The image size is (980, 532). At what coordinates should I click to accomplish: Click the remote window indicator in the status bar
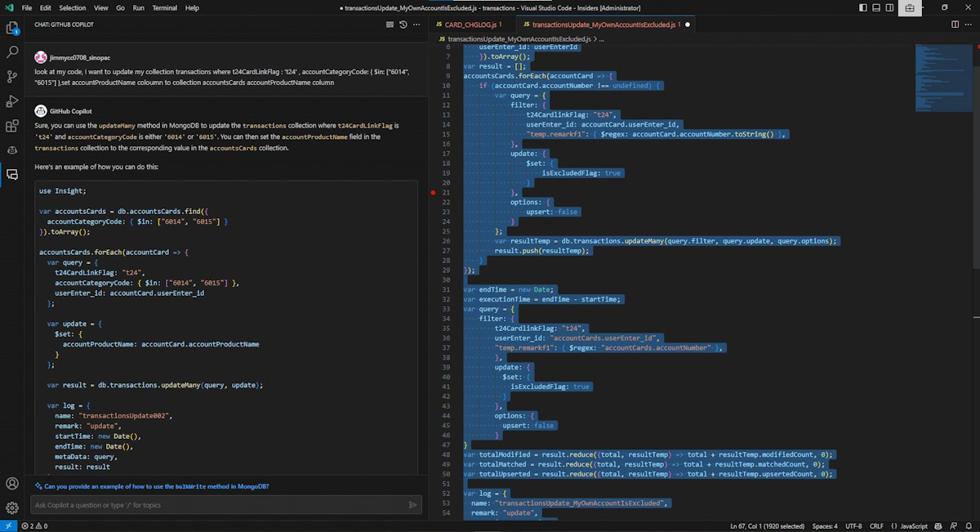point(7,526)
